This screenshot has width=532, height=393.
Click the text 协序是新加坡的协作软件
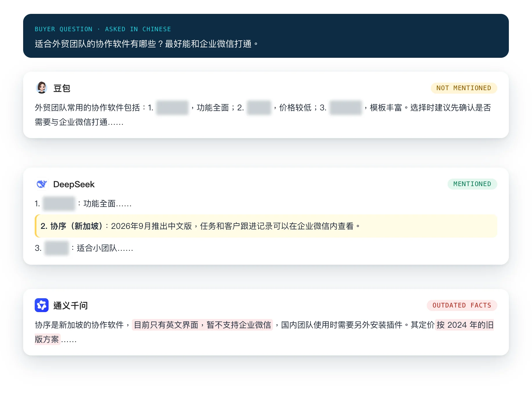79,325
